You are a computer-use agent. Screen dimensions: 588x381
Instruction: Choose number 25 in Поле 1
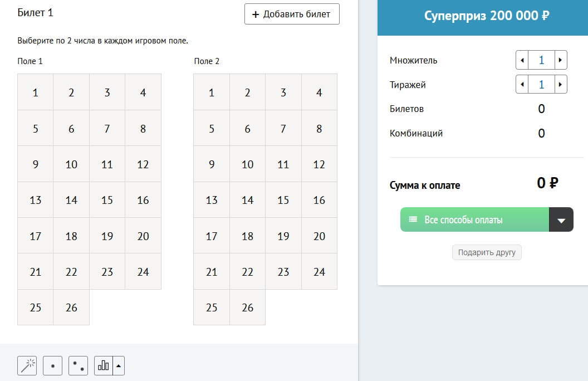(x=35, y=307)
